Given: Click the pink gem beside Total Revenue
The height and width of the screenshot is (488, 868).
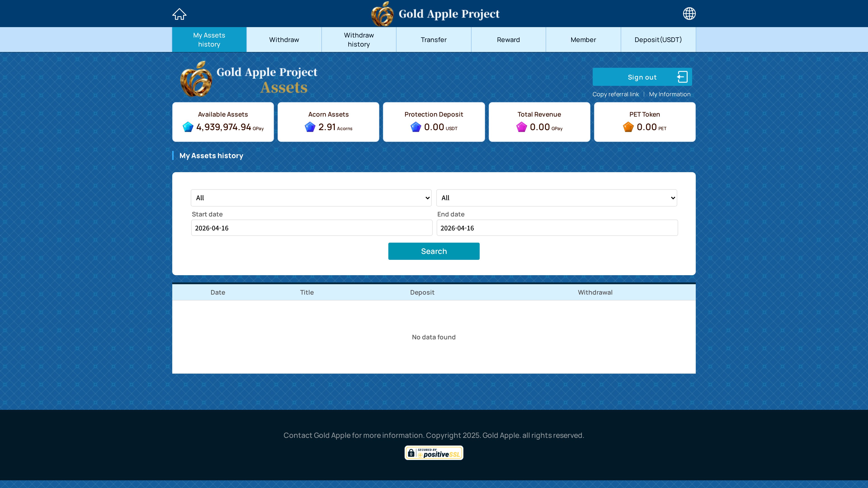Looking at the screenshot, I should pyautogui.click(x=522, y=127).
